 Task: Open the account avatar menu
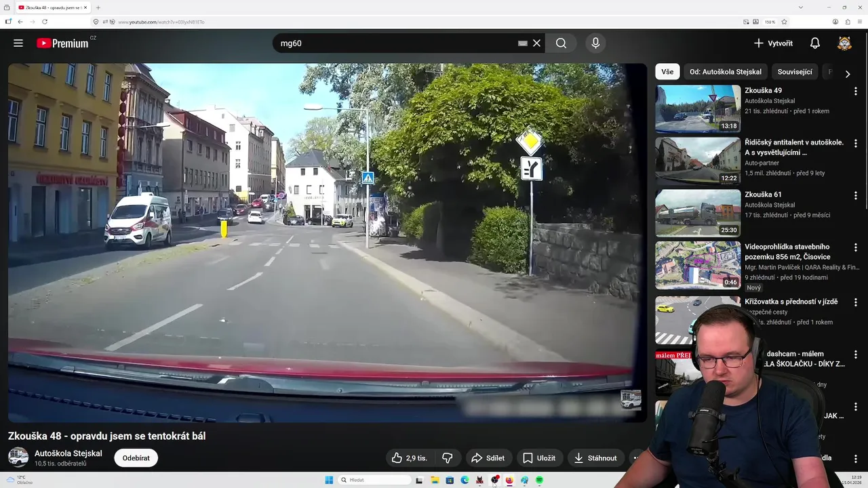pos(844,43)
